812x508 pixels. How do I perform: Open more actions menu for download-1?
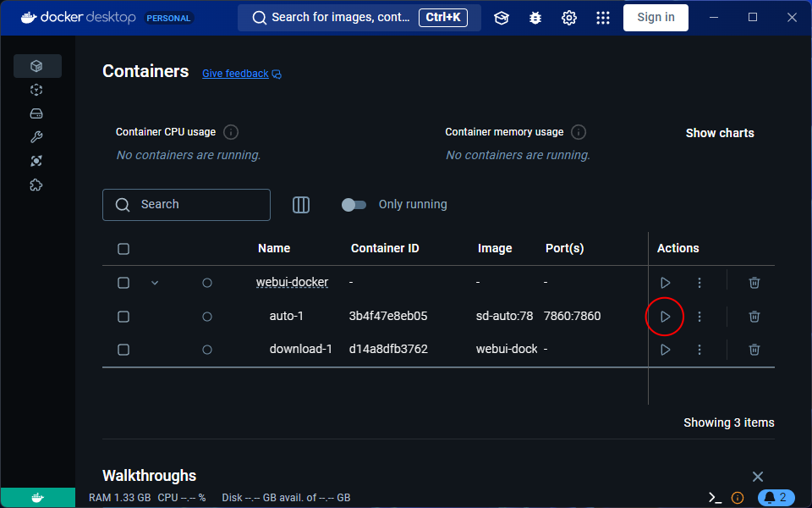click(x=700, y=350)
